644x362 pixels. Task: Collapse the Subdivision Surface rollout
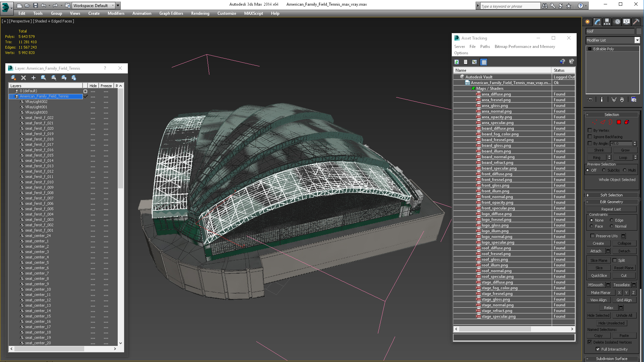(611, 359)
